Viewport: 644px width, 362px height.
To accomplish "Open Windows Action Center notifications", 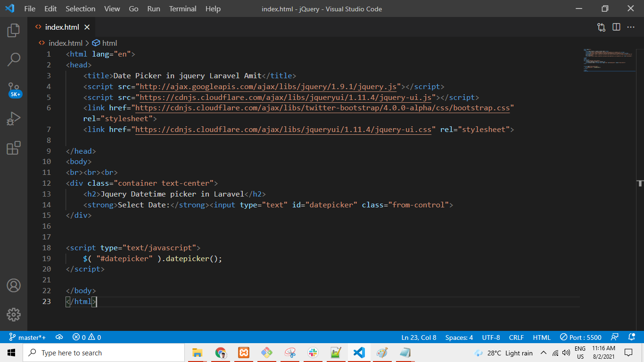I will (x=628, y=353).
